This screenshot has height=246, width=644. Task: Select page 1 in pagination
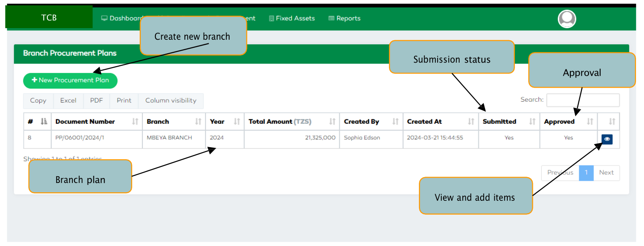click(586, 173)
